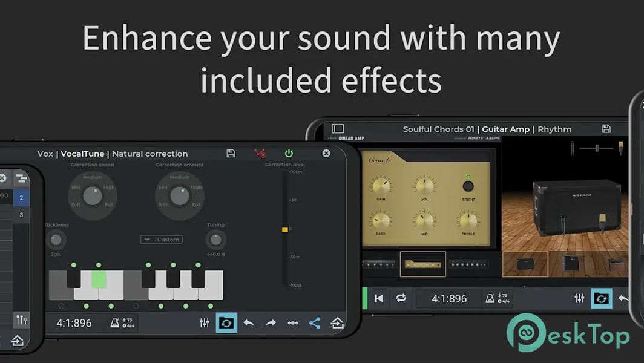The height and width of the screenshot is (363, 644).
Task: Select the upright black cabinet thumbnail
Action: [x=571, y=264]
